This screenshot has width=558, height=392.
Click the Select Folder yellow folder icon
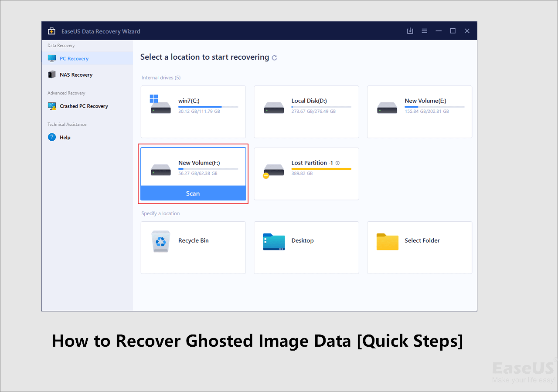pyautogui.click(x=388, y=242)
